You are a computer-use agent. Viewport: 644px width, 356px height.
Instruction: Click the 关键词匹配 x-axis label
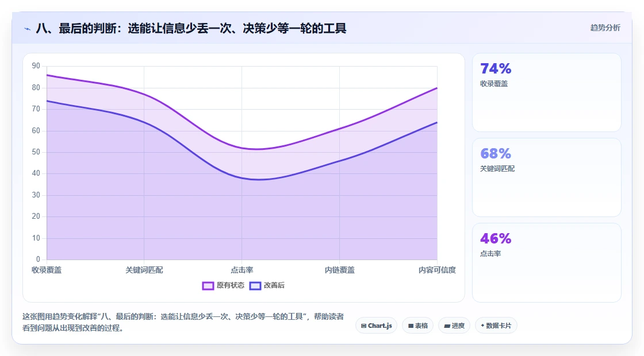click(x=144, y=270)
